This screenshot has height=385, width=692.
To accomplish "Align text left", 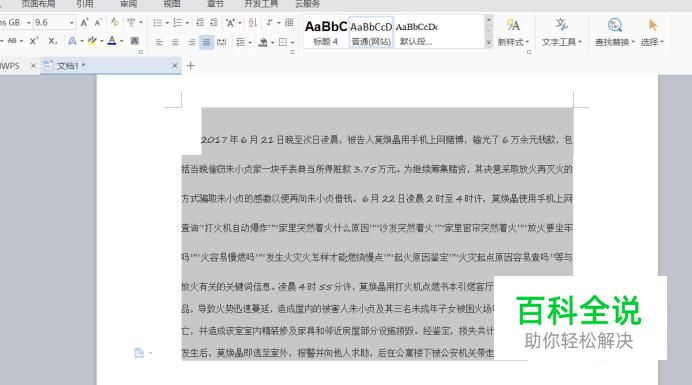I will pyautogui.click(x=159, y=42).
